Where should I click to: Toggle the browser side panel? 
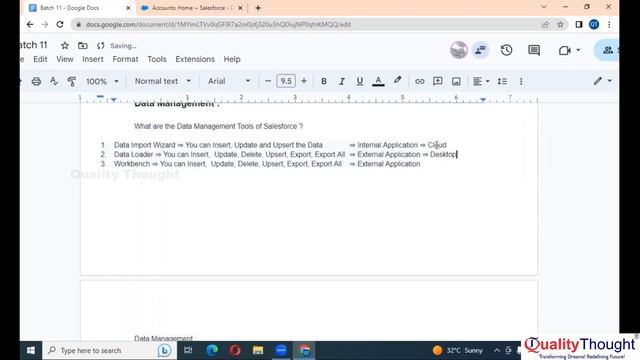[x=579, y=24]
